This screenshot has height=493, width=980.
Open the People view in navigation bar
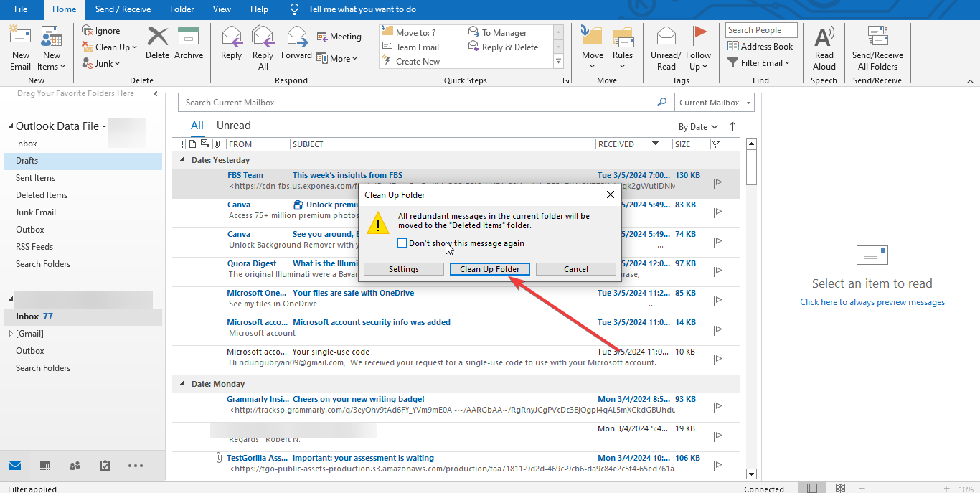click(75, 466)
